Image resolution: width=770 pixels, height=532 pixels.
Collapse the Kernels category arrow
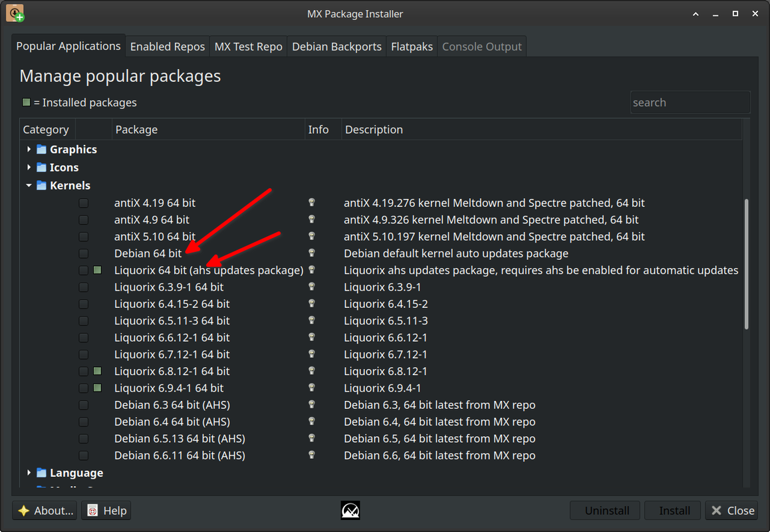tap(29, 186)
